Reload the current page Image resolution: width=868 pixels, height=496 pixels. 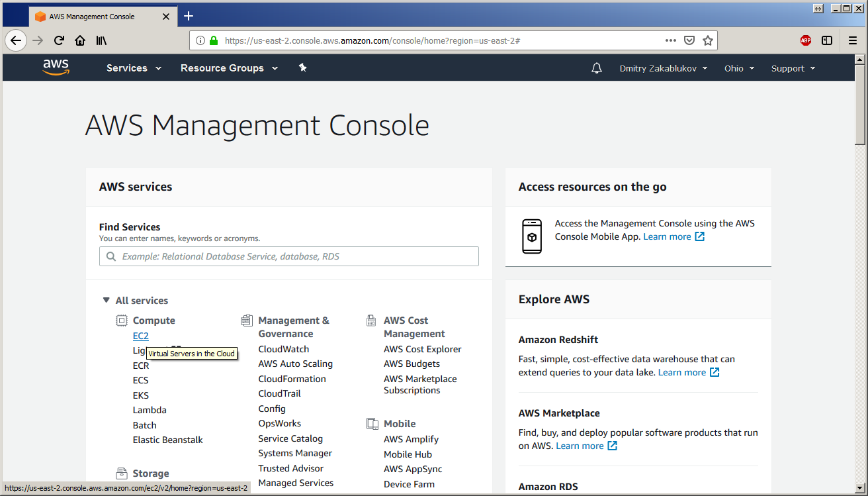(x=59, y=40)
